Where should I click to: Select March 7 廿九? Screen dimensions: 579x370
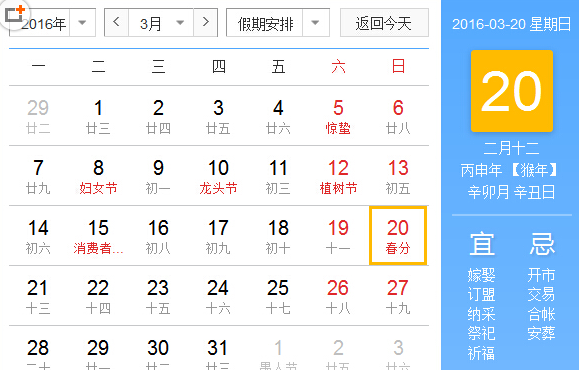38,177
